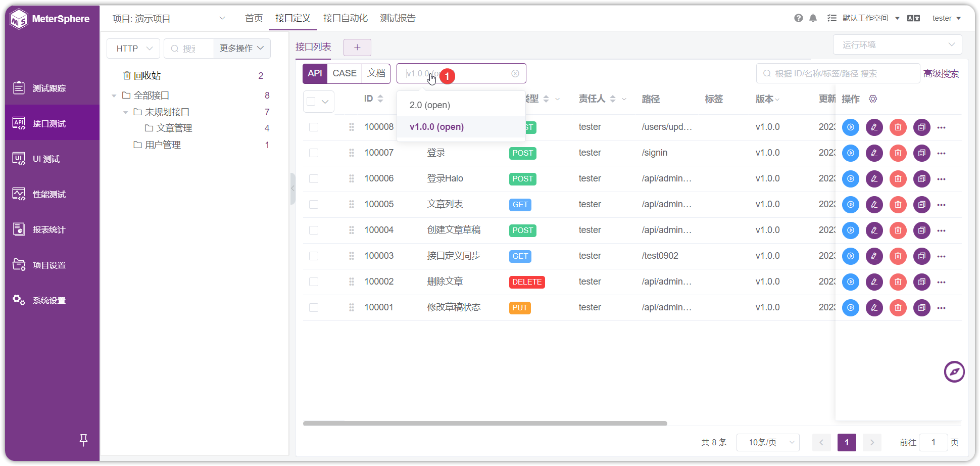This screenshot has width=980, height=466.
Task: Collapse the 未规划接口 tree node
Action: pos(126,112)
